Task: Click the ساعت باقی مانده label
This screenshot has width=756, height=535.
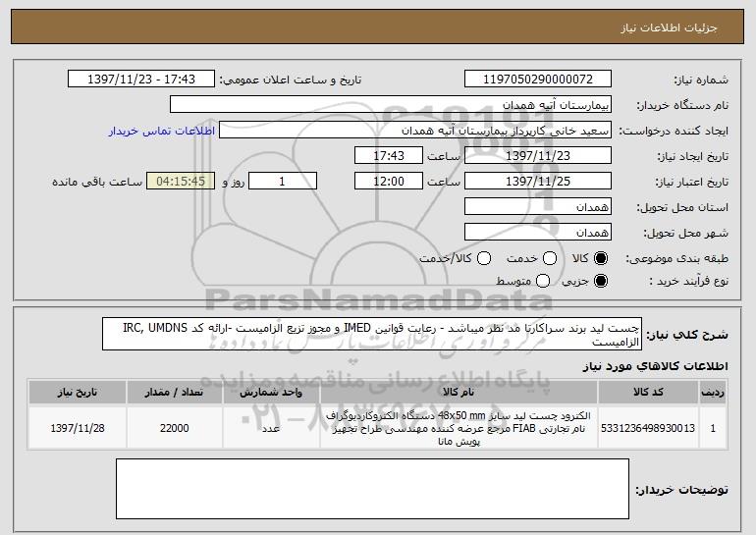Action: [x=97, y=182]
